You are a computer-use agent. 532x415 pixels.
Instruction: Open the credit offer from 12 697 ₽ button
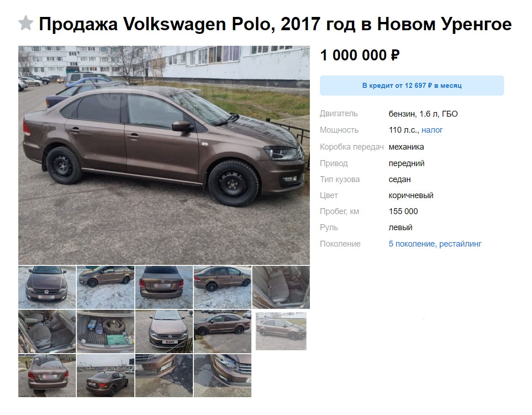411,86
